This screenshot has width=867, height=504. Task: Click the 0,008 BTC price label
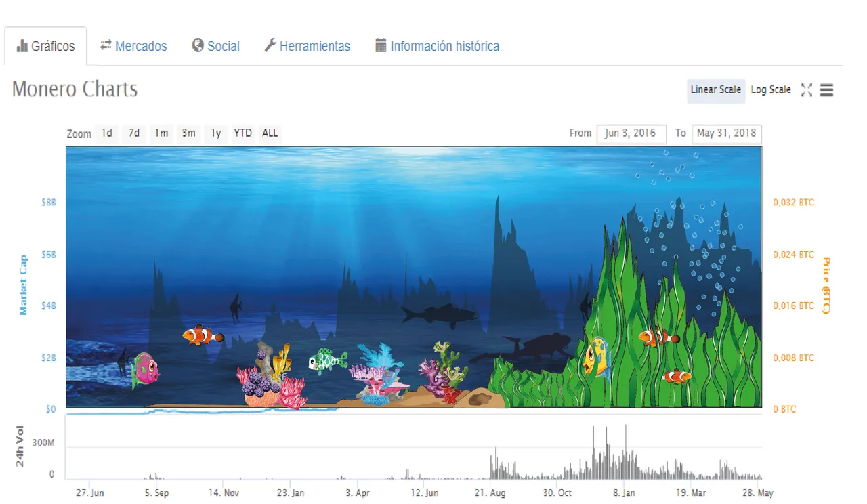tap(794, 358)
